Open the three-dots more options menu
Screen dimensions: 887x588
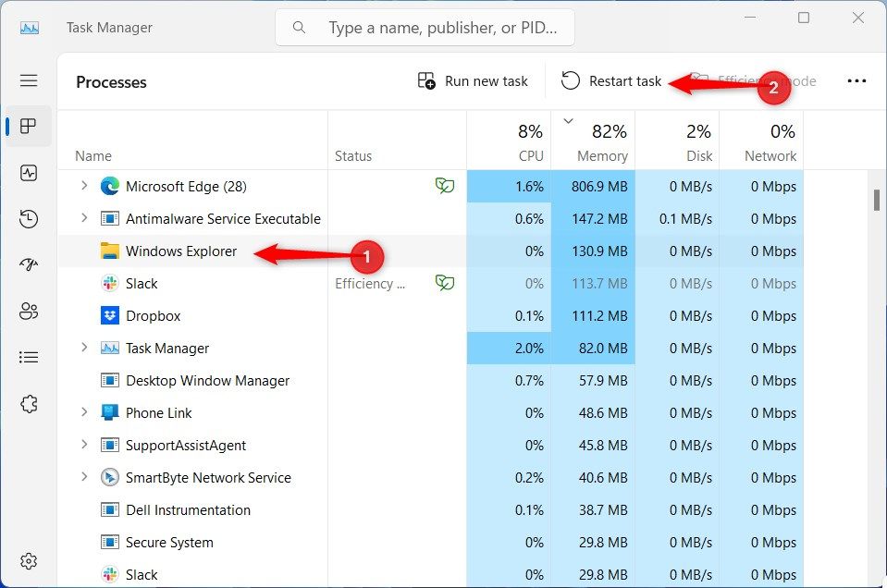[x=856, y=80]
